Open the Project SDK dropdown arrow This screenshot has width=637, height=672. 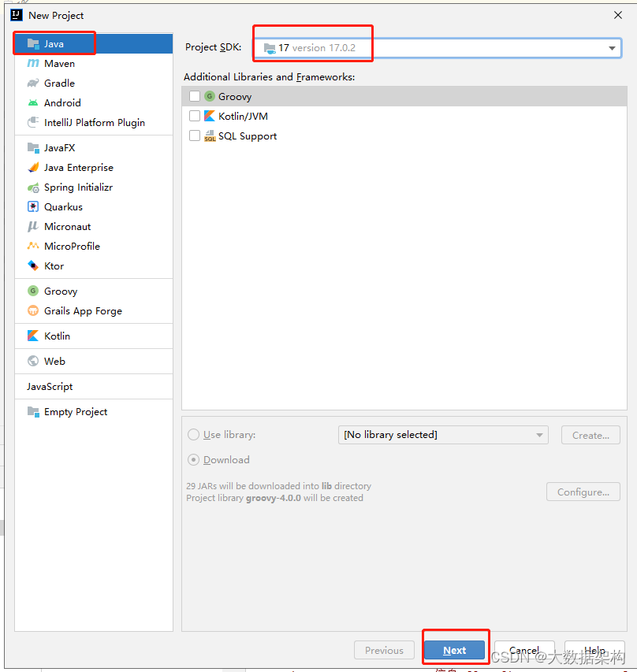pyautogui.click(x=612, y=48)
